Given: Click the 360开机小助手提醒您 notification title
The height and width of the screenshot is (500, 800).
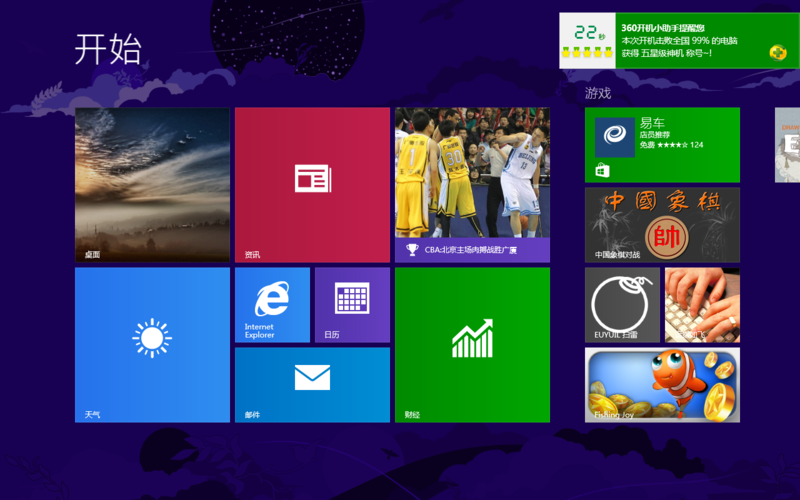Looking at the screenshot, I should [x=663, y=28].
